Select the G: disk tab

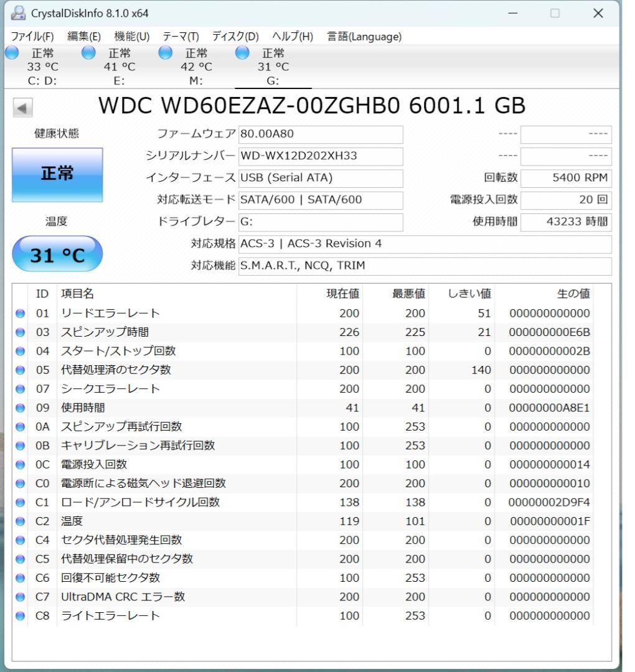tap(273, 67)
